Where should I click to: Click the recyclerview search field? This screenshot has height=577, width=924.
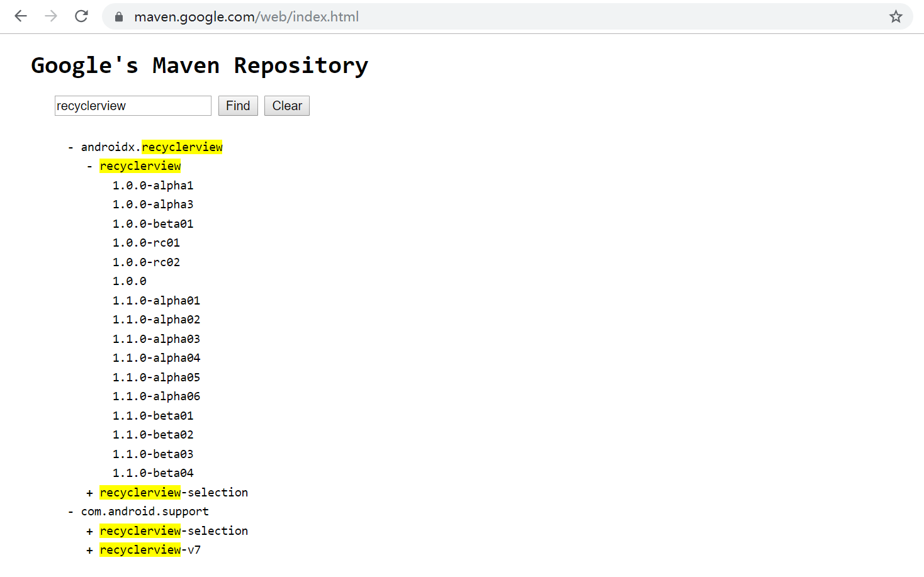[133, 106]
